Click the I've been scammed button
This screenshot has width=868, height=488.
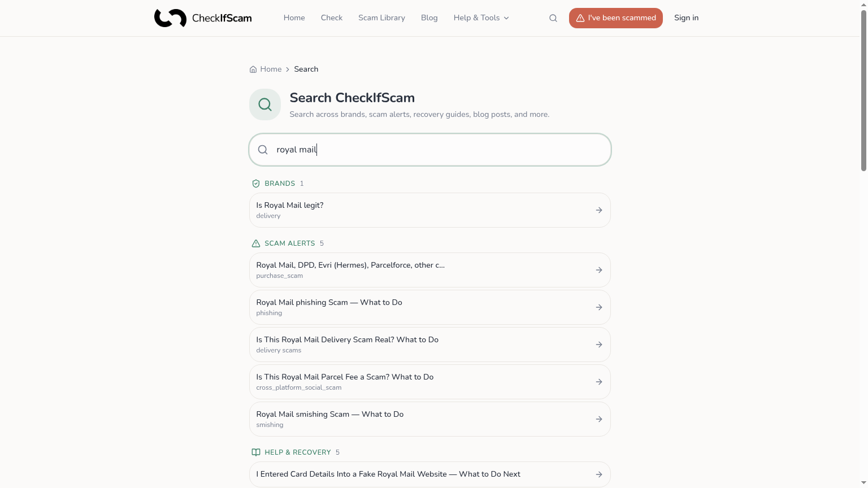[x=616, y=18]
